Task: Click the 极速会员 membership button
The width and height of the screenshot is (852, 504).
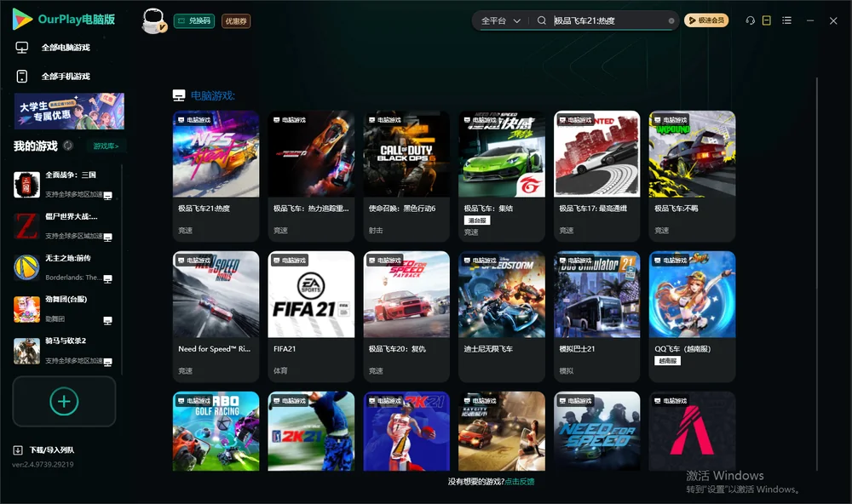Action: pos(706,20)
